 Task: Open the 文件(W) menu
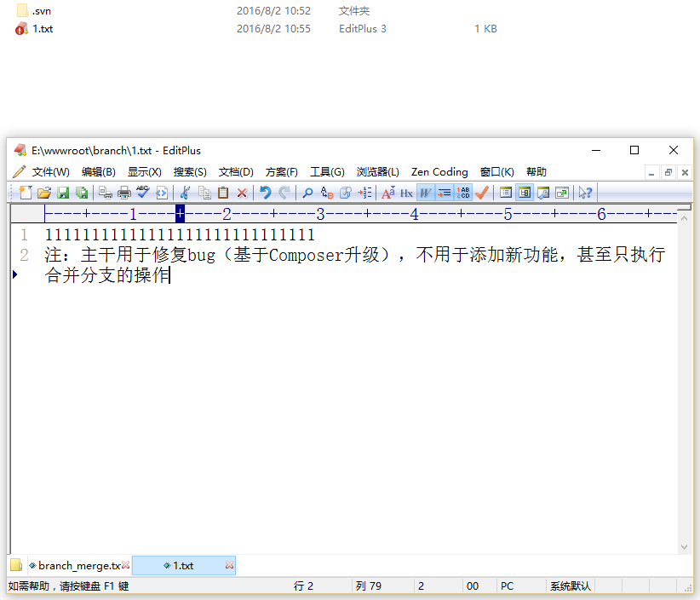pos(51,172)
